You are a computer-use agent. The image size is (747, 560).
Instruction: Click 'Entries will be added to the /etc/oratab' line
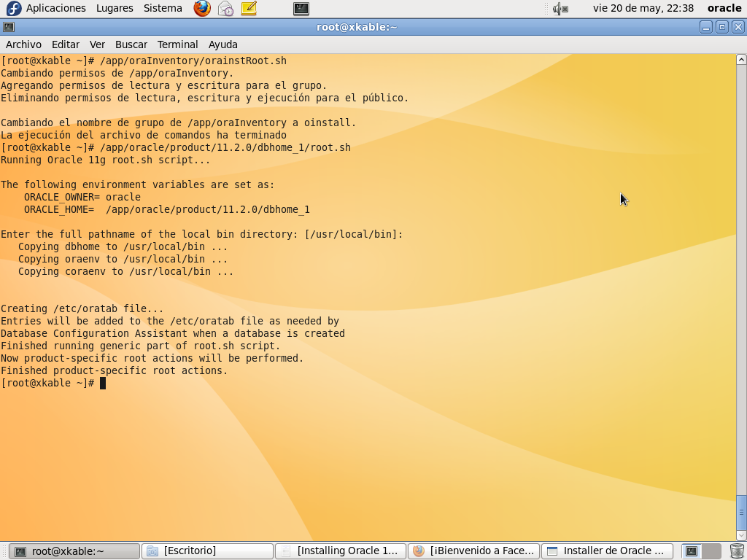170,321
